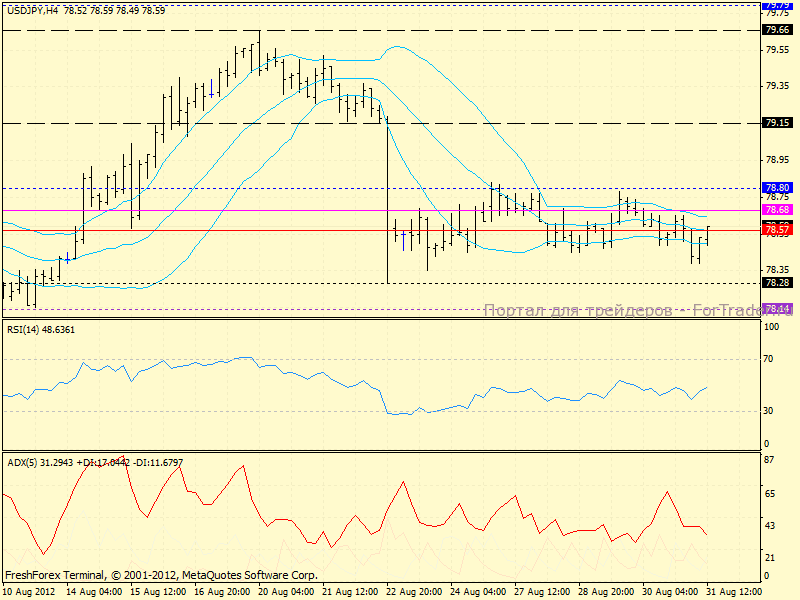800x600 pixels.
Task: Select the 79.66 price level label
Action: [x=777, y=30]
